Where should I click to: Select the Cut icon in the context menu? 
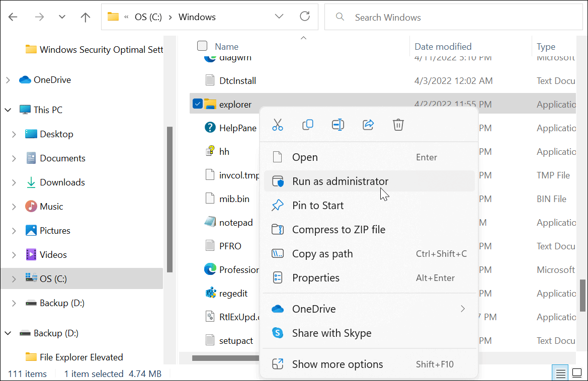[277, 125]
